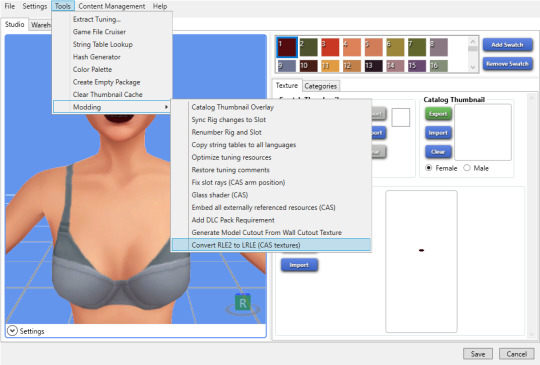Choose Restore tuning comments

click(x=271, y=170)
